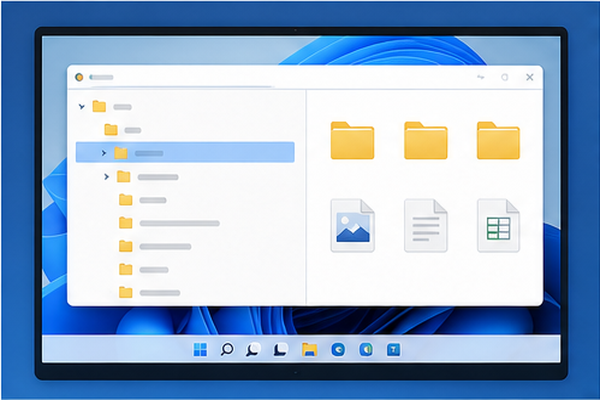Image resolution: width=600 pixels, height=400 pixels.
Task: Expand the folder just below the highlighted row
Action: click(106, 176)
